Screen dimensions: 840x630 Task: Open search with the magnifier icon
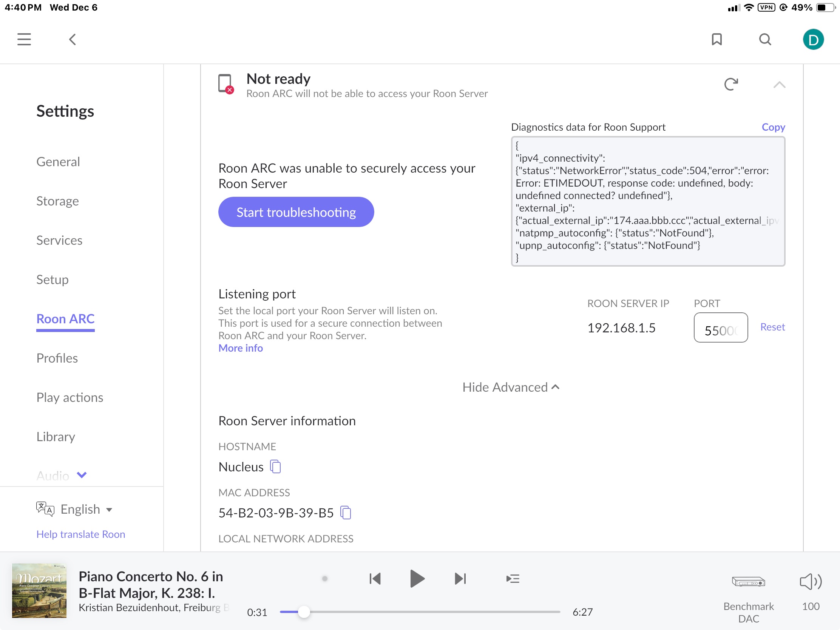pyautogui.click(x=765, y=40)
